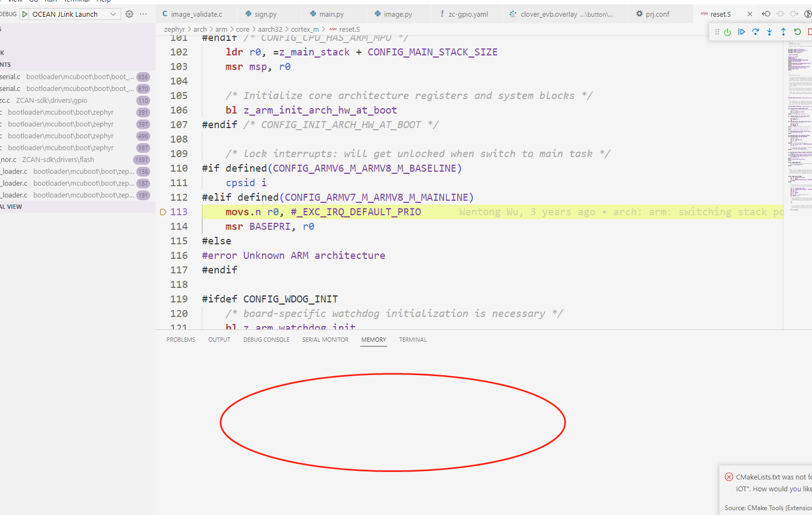Go to previous change in editor title

766,14
